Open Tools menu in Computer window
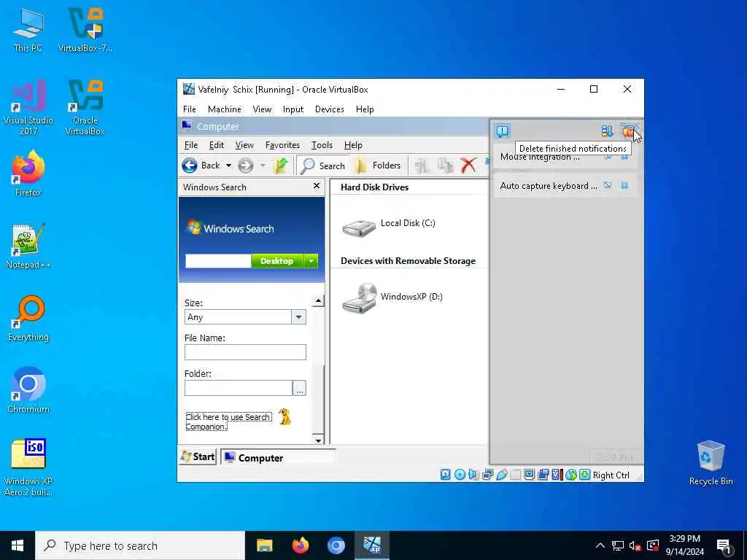747x560 pixels. pos(322,145)
